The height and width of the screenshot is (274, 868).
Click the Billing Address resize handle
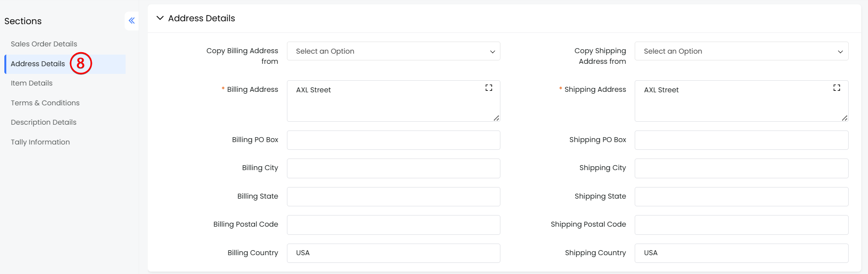tap(496, 118)
